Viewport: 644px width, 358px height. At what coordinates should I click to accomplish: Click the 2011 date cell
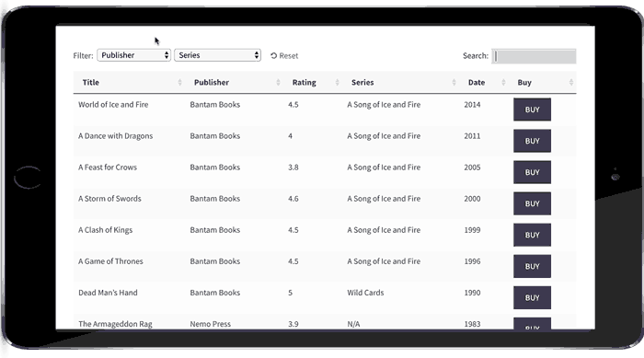pos(472,136)
